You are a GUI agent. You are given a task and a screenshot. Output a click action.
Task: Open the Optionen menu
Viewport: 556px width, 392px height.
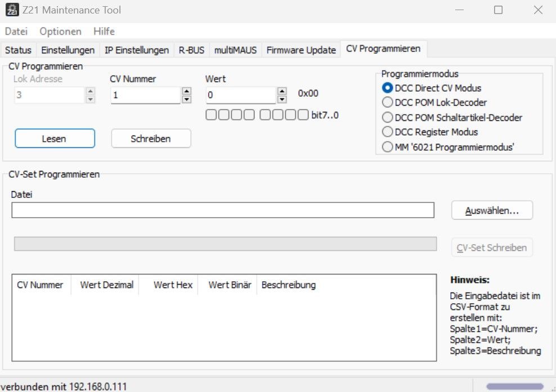(60, 31)
